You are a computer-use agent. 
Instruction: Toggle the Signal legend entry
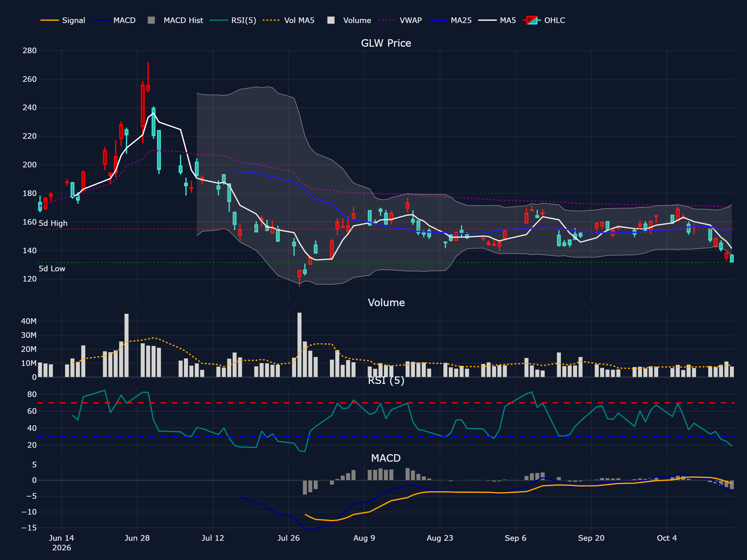(x=63, y=20)
